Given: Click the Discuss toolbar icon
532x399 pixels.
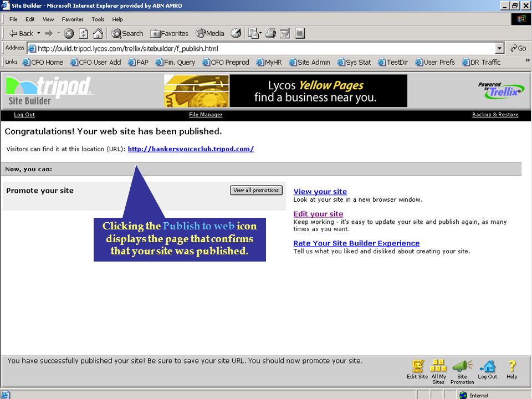Looking at the screenshot, I should click(300, 33).
